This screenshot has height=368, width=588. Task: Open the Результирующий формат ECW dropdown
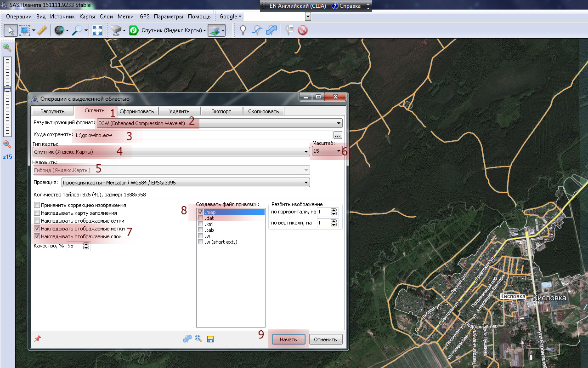pyautogui.click(x=220, y=123)
